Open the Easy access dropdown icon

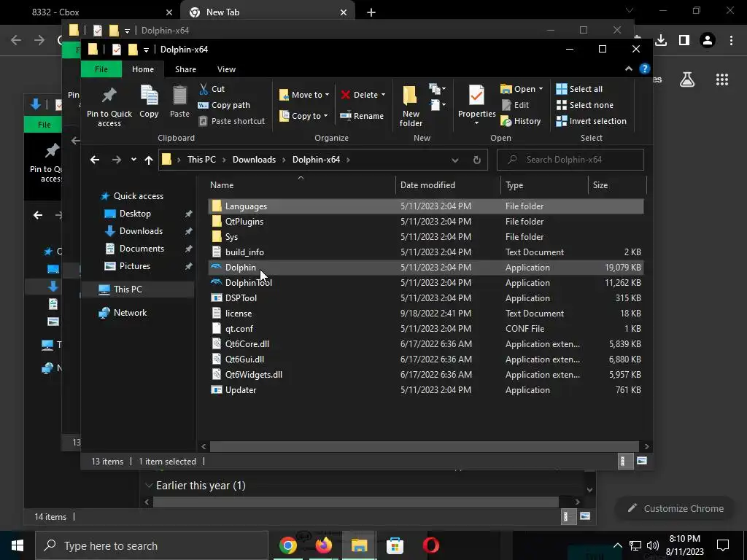click(438, 105)
